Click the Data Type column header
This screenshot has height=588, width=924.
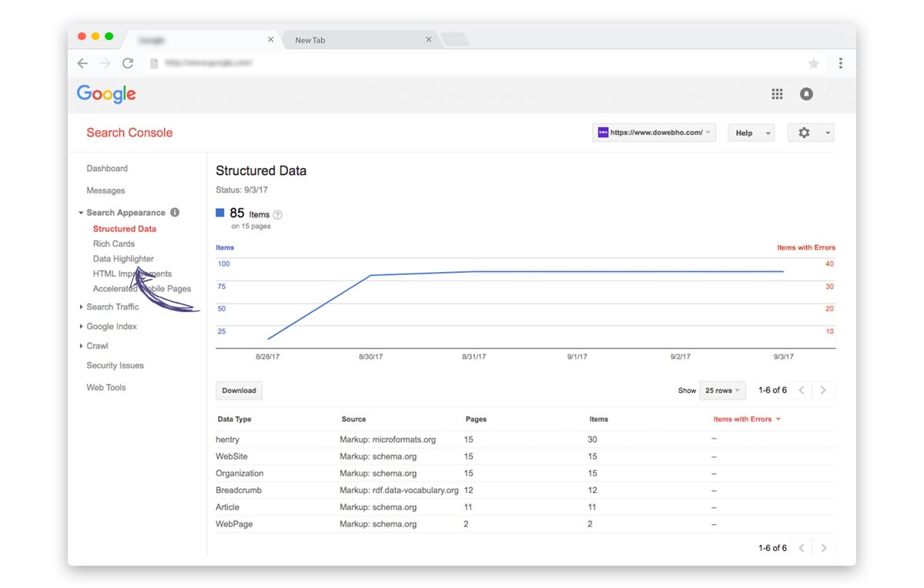235,419
